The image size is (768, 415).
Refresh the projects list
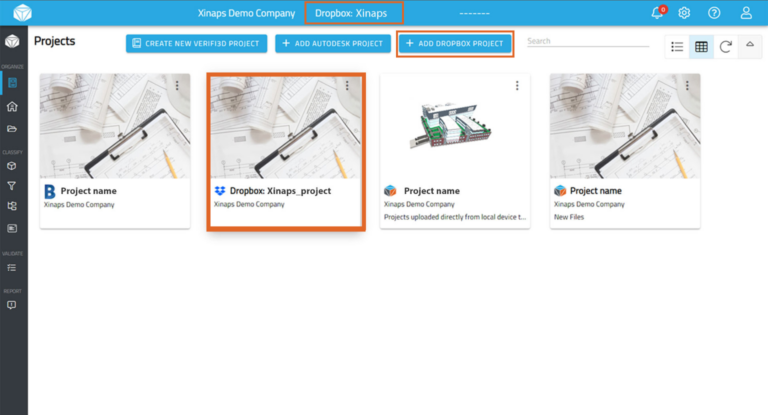pos(725,47)
